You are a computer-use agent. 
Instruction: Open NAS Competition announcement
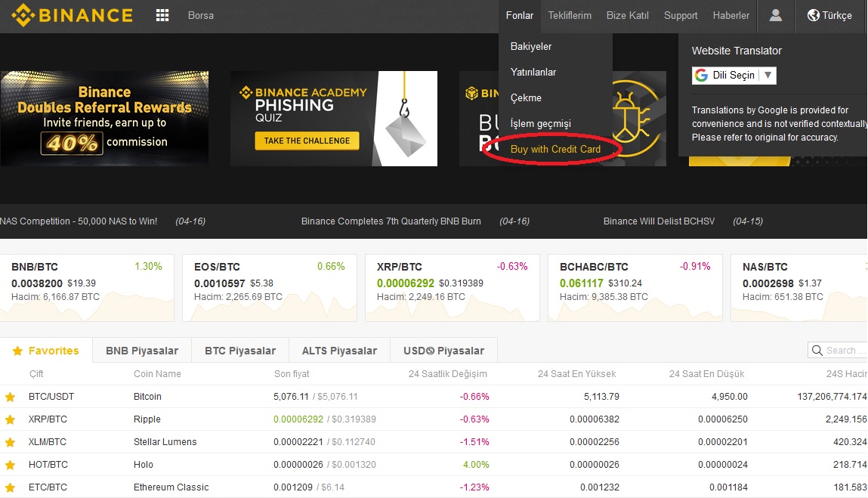(79, 221)
